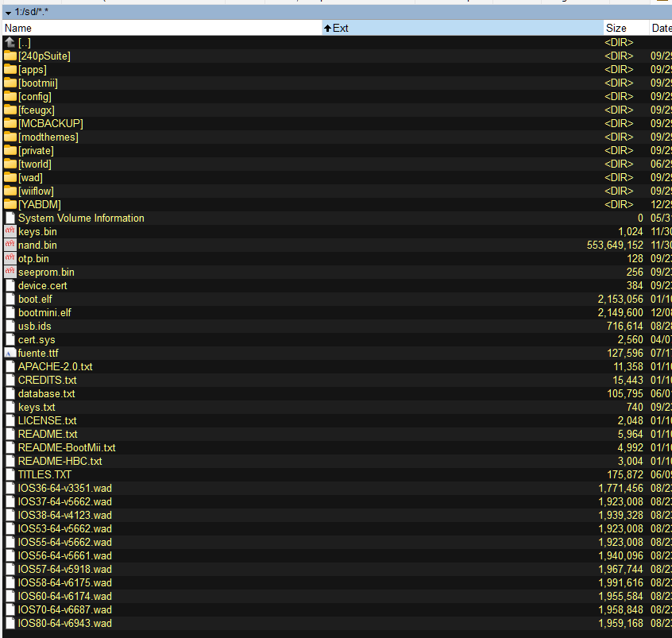This screenshot has width=672, height=638.
Task: Sort by the Size column header
Action: coord(626,29)
